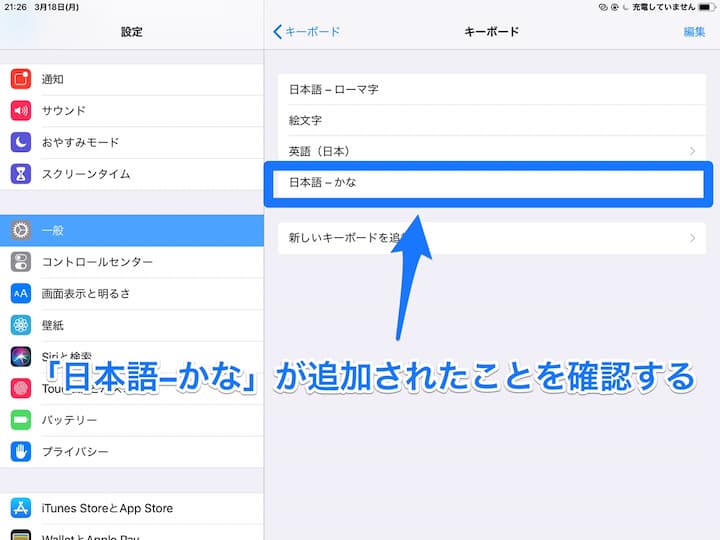720x540 pixels.
Task: Tap the おやすみモード moon icon
Action: point(21,142)
